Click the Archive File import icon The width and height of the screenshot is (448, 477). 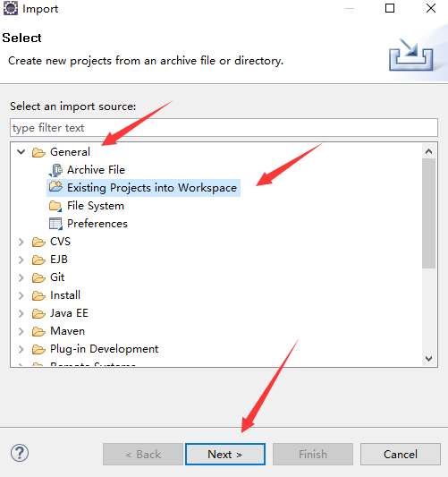pyautogui.click(x=55, y=170)
